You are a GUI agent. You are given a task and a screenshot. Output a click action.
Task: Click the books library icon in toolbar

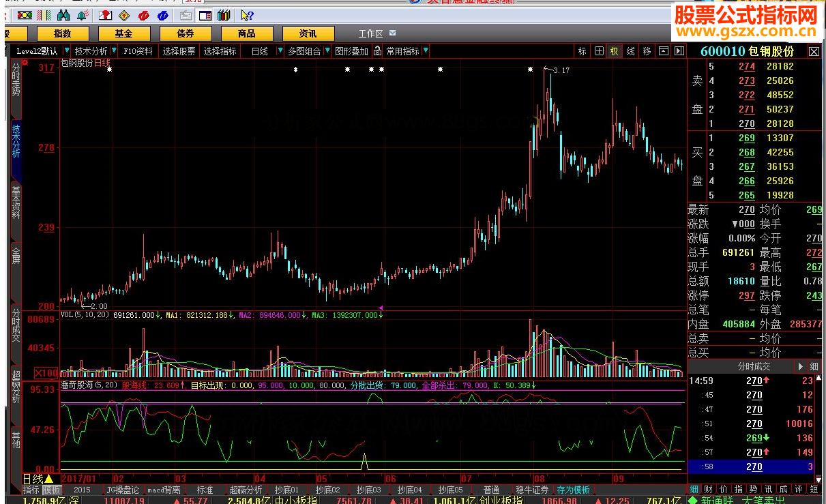coord(223,15)
